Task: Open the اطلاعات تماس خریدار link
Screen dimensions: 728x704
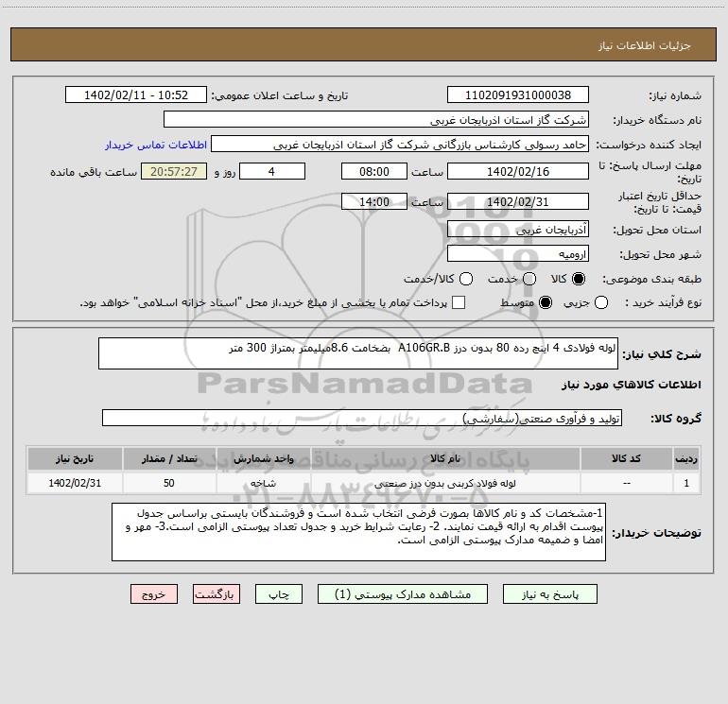Action: tap(156, 145)
